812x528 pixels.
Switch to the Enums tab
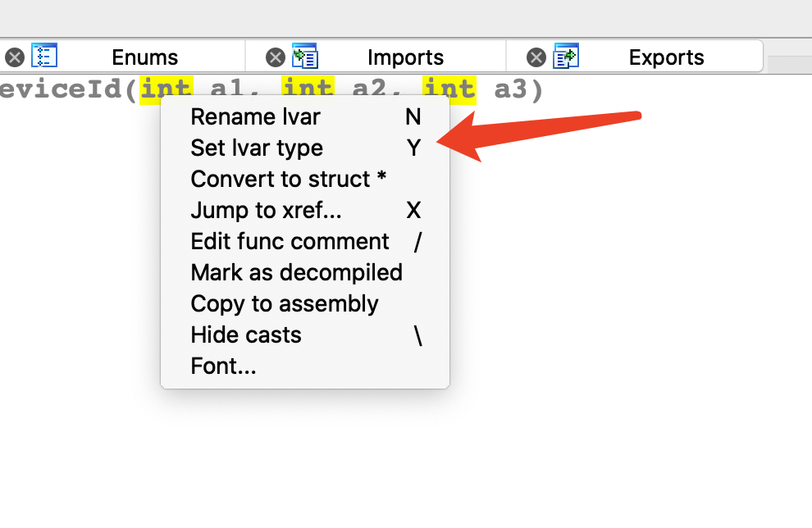tap(144, 57)
